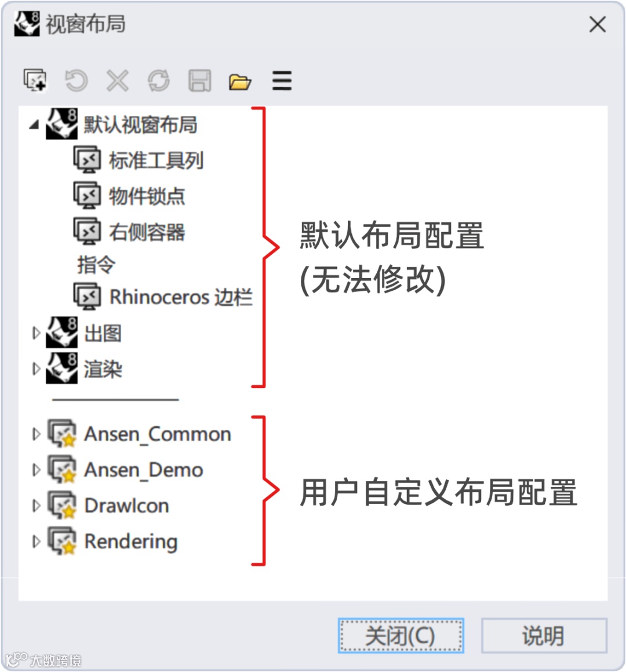The width and height of the screenshot is (626, 672).
Task: Click the 说明 help button
Action: pyautogui.click(x=544, y=636)
